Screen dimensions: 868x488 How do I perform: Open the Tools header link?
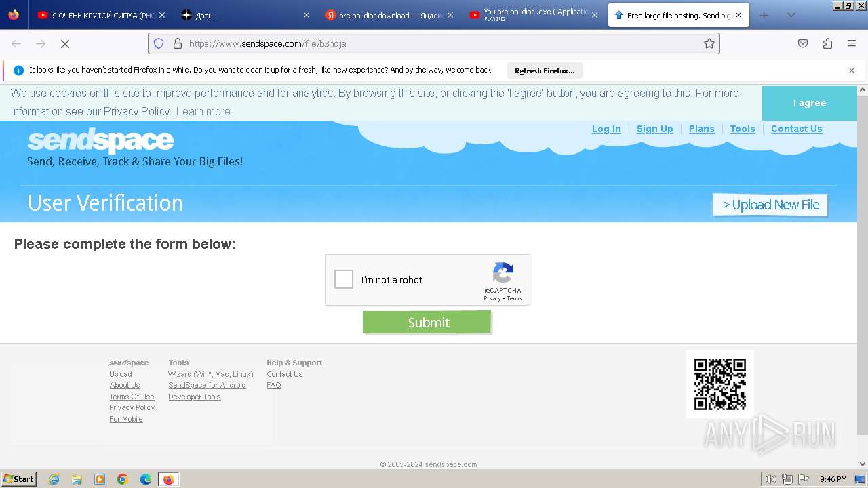click(x=743, y=129)
